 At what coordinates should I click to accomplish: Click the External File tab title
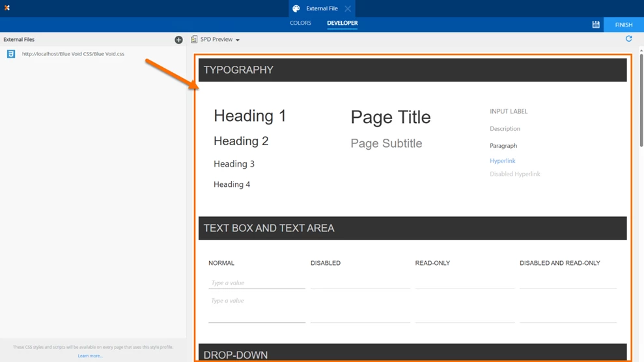coord(322,8)
